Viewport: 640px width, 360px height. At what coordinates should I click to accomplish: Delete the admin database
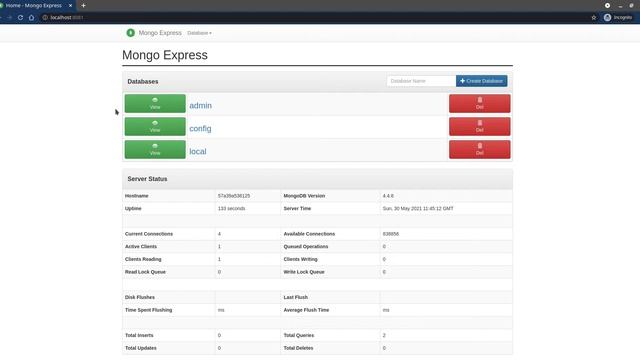click(x=480, y=104)
